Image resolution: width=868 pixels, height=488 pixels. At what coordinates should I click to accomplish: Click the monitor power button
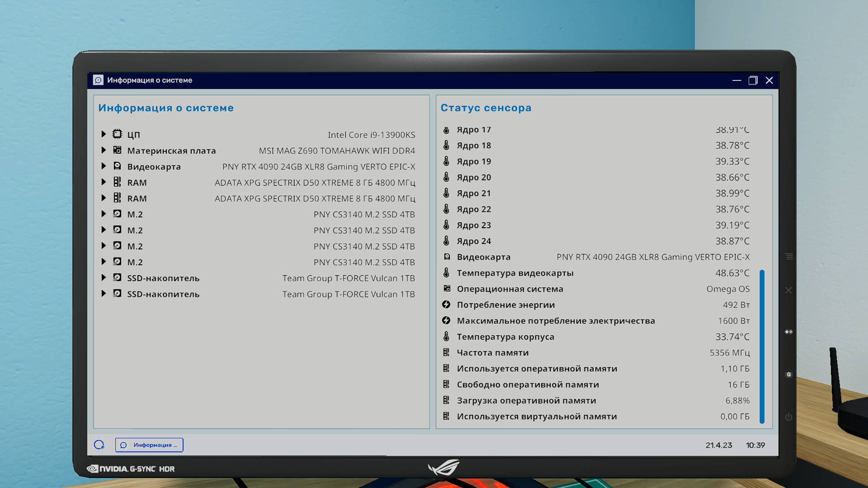[789, 417]
